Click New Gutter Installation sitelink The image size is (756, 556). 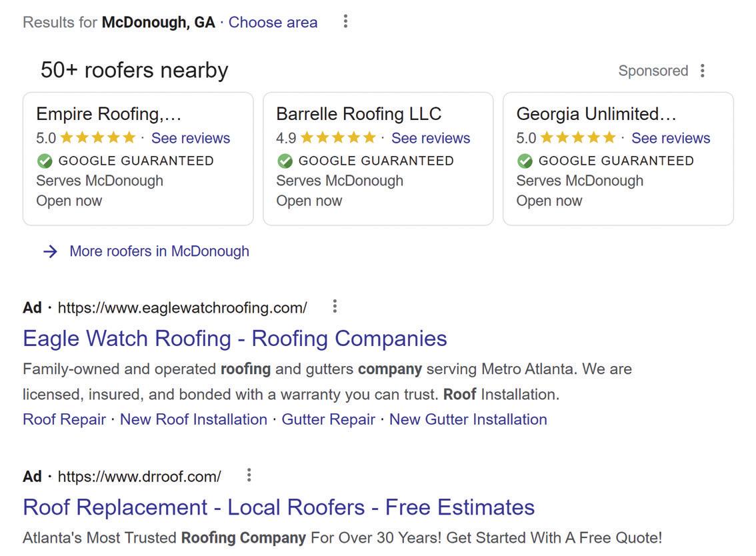(467, 419)
